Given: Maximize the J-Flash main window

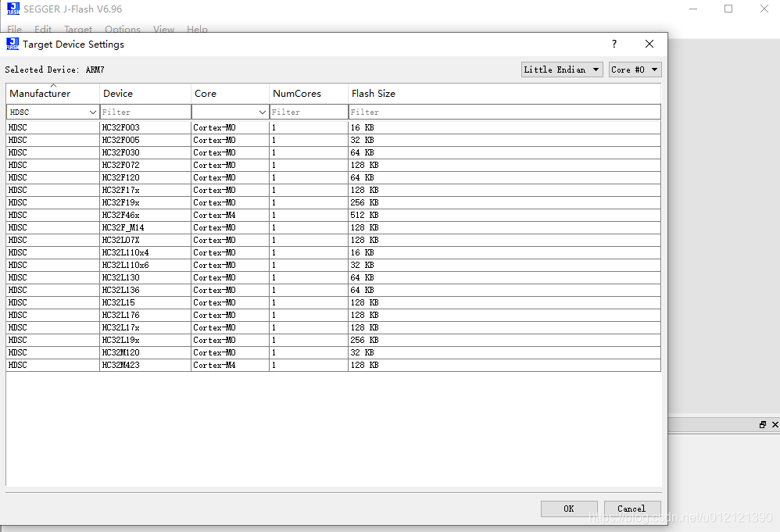Looking at the screenshot, I should [728, 9].
